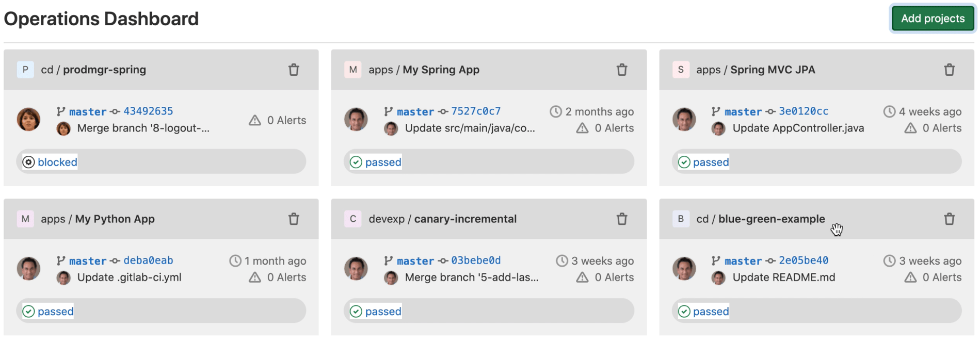Click the branch icon on prodmgr-spring card
Viewport: 980px width, 343px height.
60,111
